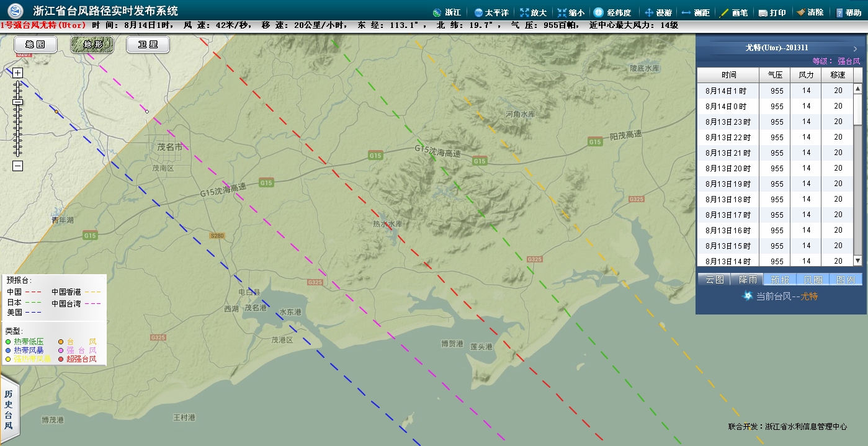The image size is (868, 446).
Task: Click the map zoom-in plus button
Action: click(x=18, y=73)
